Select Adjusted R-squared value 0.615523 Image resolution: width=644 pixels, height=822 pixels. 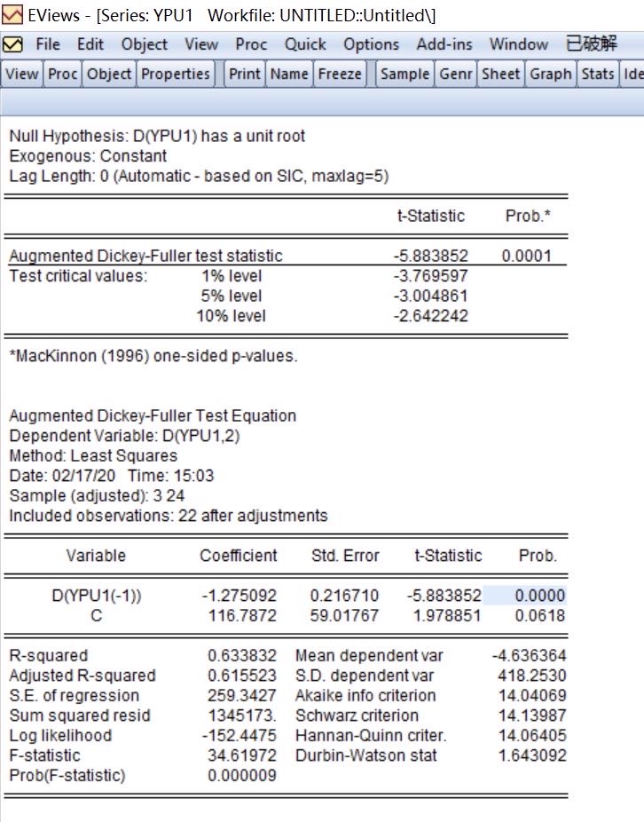242,676
